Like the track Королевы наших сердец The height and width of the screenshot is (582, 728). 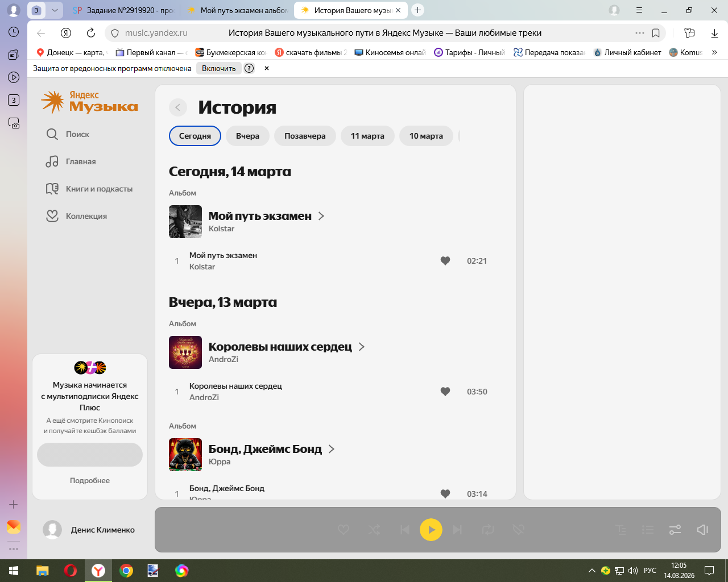[x=445, y=392]
